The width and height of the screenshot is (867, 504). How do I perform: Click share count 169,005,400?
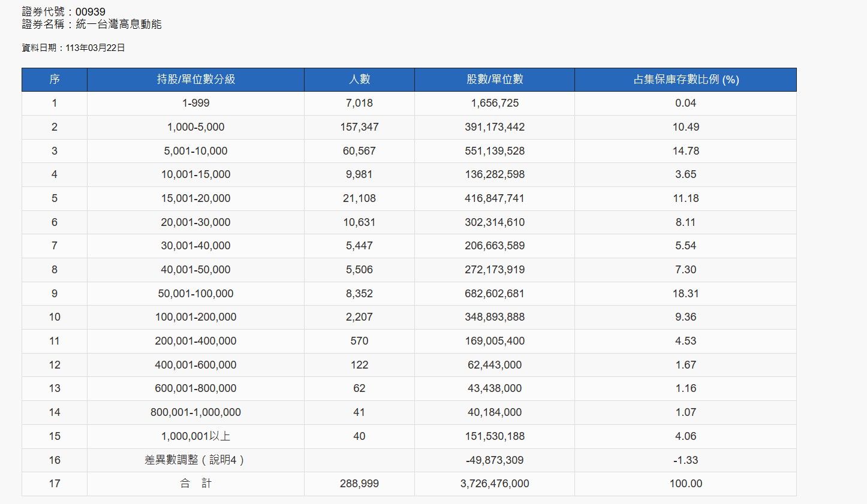[495, 341]
